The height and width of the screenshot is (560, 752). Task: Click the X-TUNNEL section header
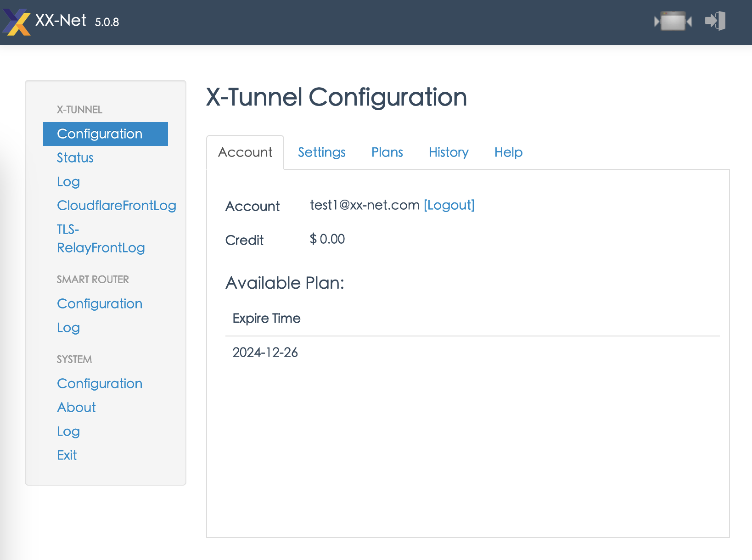point(79,110)
